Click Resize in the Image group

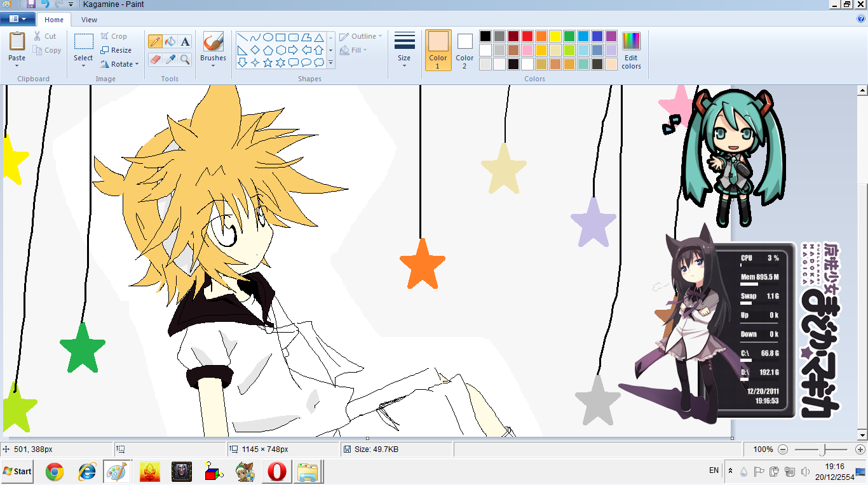coord(116,50)
